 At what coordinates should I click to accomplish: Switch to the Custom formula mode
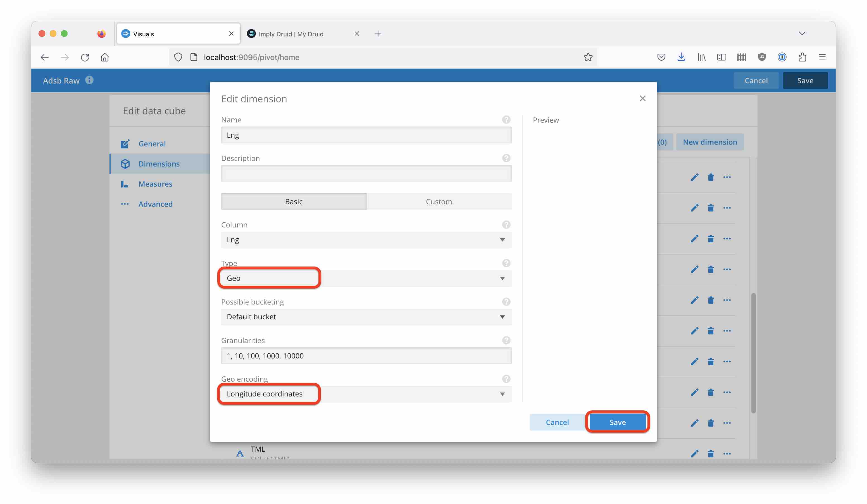439,202
